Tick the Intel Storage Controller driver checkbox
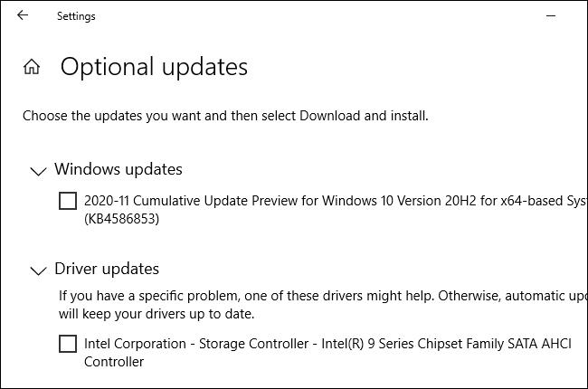The height and width of the screenshot is (389, 588). pyautogui.click(x=68, y=344)
